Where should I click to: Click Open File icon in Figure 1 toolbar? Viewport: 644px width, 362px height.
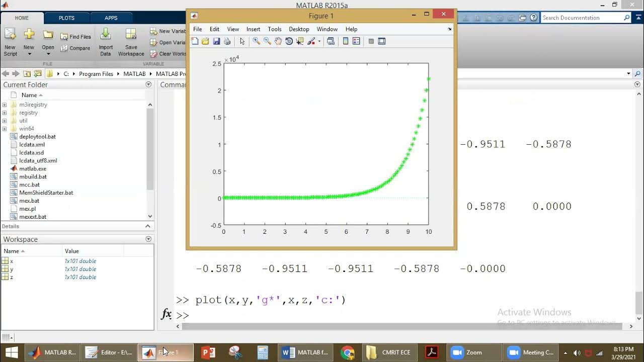tap(205, 41)
